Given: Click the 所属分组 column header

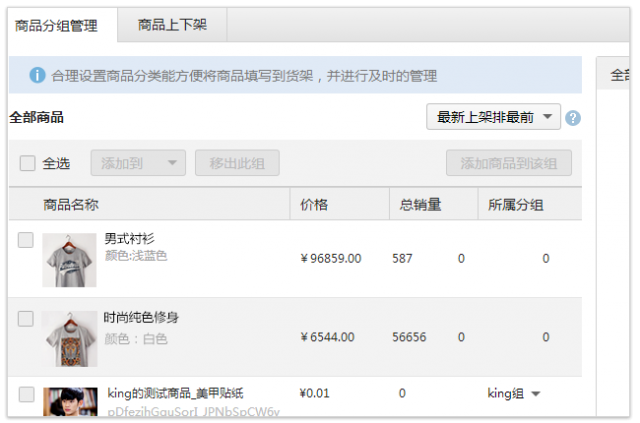Looking at the screenshot, I should coord(515,205).
